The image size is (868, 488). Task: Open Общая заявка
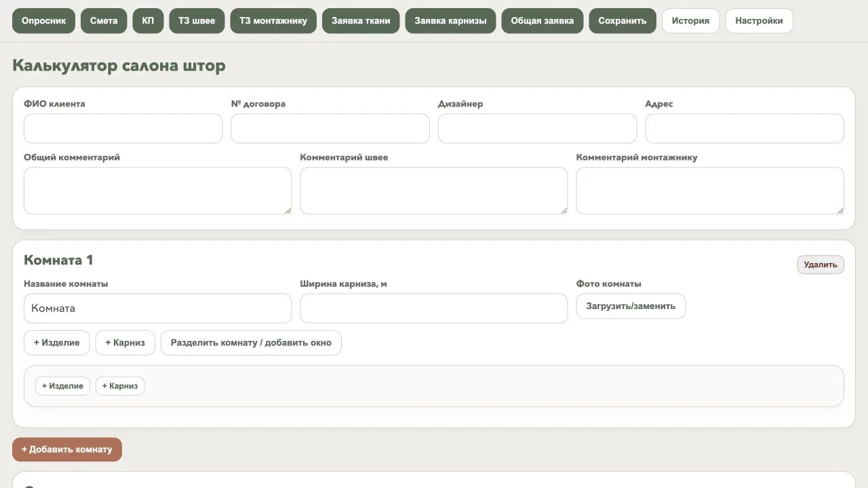(x=542, y=20)
